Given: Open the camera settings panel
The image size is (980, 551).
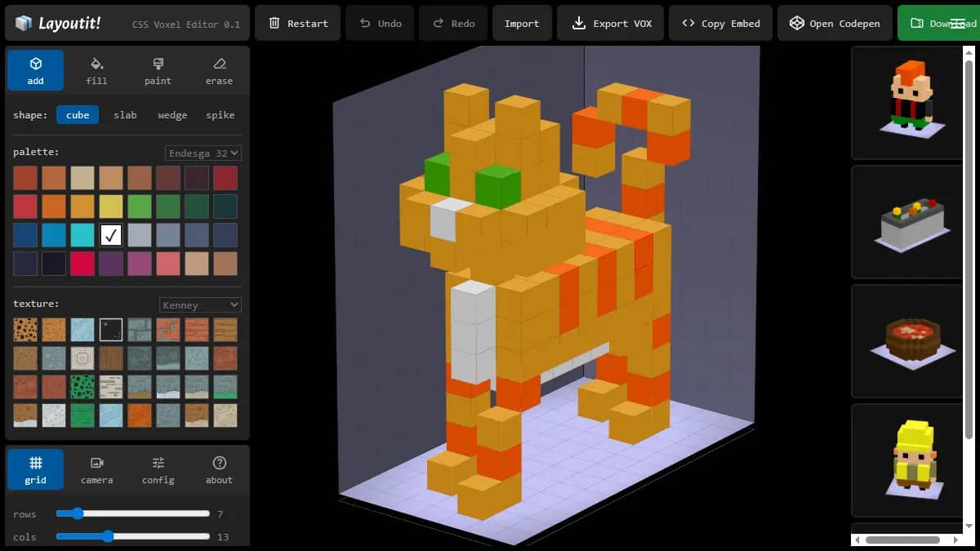Looking at the screenshot, I should point(96,469).
